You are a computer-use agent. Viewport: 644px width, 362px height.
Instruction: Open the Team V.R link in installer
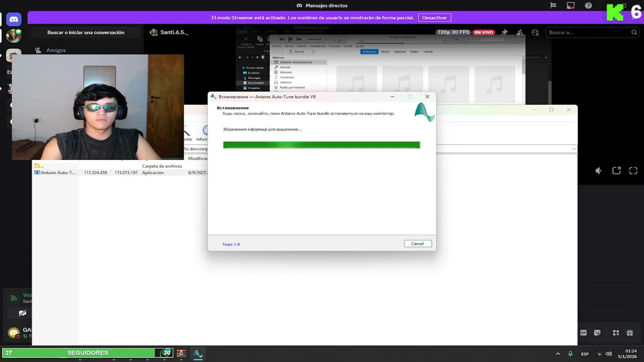[x=231, y=244]
